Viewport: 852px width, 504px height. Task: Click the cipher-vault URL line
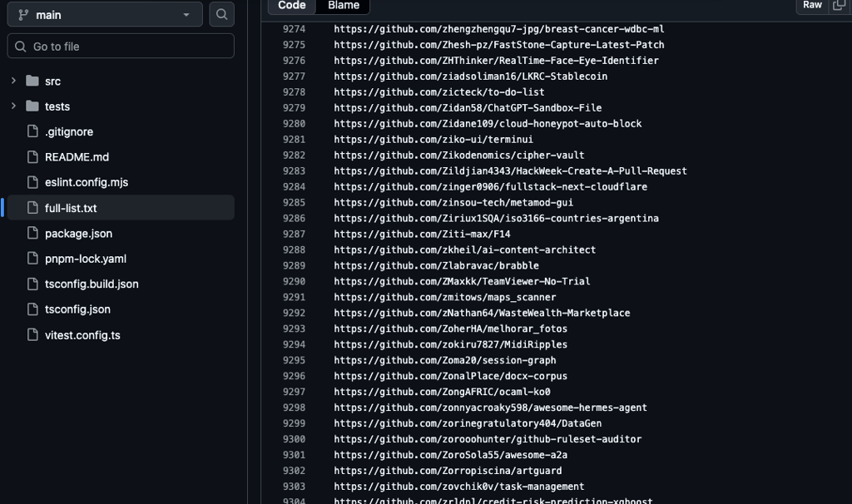(459, 155)
